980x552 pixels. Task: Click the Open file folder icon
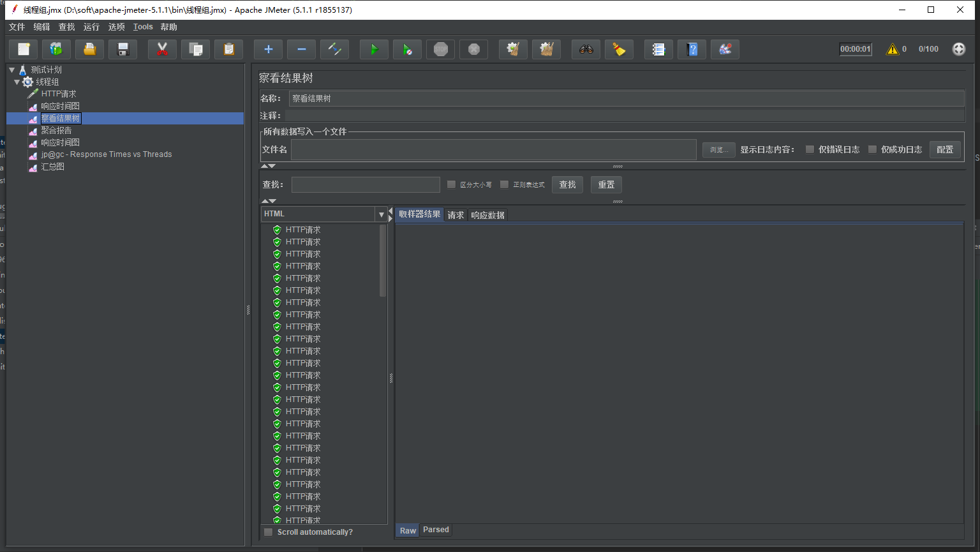(x=90, y=49)
